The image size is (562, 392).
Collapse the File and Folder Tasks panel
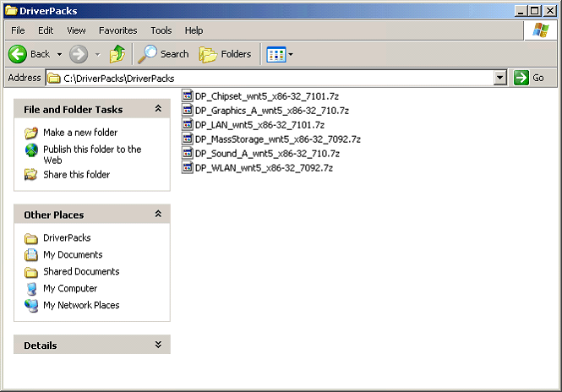(x=158, y=109)
